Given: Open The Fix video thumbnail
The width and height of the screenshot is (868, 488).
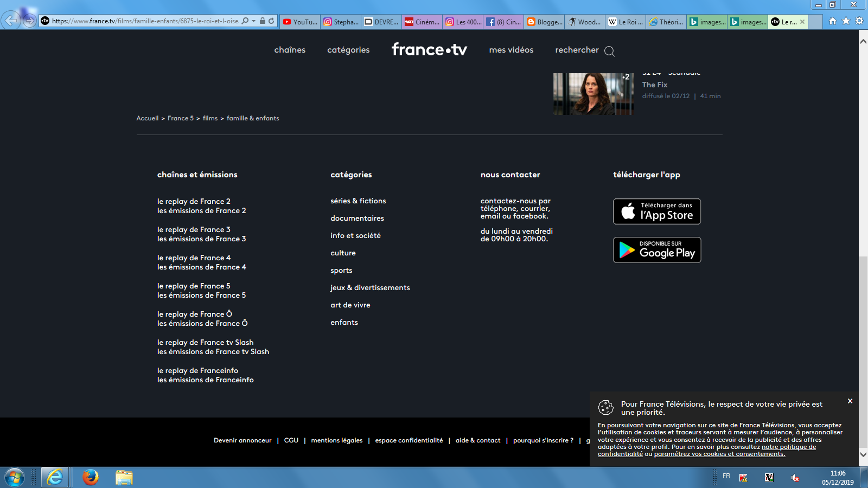Looking at the screenshot, I should (593, 94).
